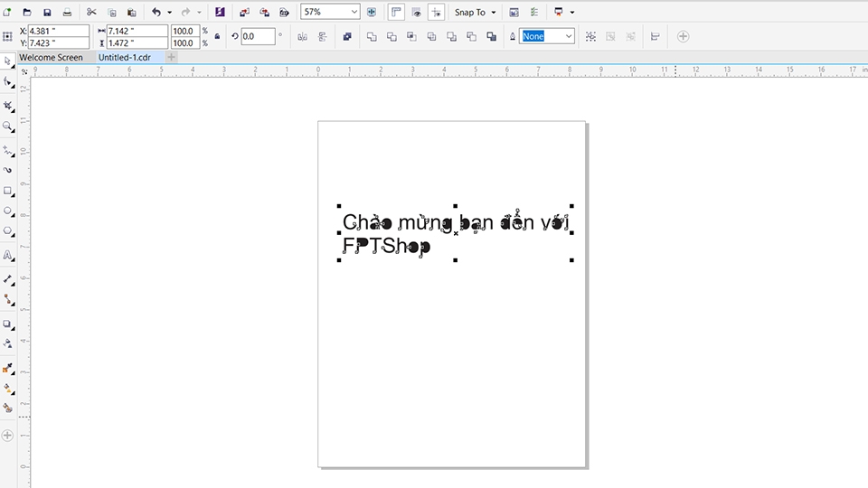The width and height of the screenshot is (868, 488).
Task: Select the Ellipse tool
Action: 8,211
